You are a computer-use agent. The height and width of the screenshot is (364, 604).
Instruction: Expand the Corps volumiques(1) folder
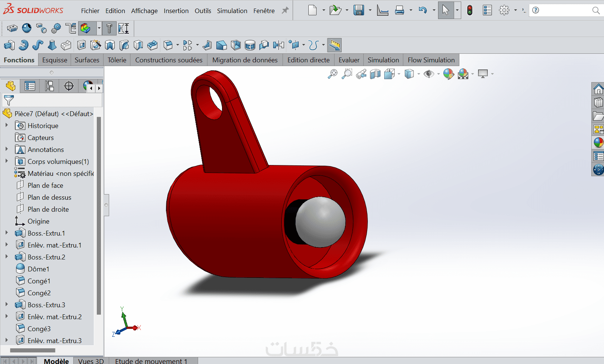pyautogui.click(x=6, y=161)
